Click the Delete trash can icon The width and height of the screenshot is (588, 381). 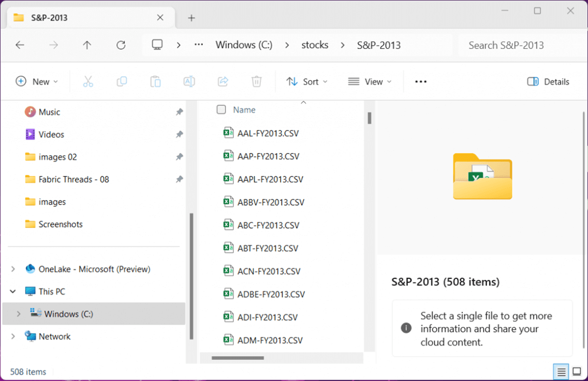256,82
